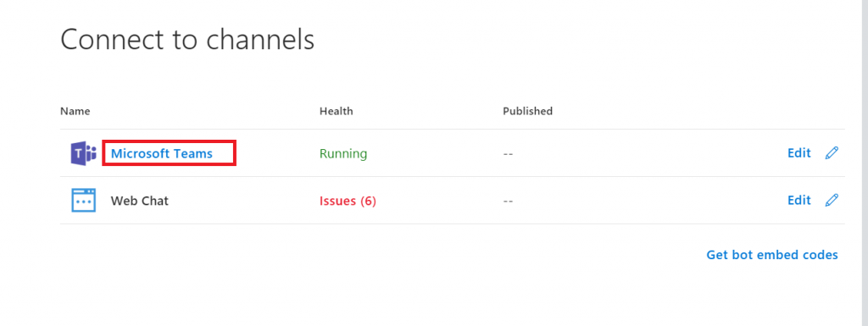Open the Microsoft Teams channel link
The width and height of the screenshot is (868, 326).
tap(162, 153)
